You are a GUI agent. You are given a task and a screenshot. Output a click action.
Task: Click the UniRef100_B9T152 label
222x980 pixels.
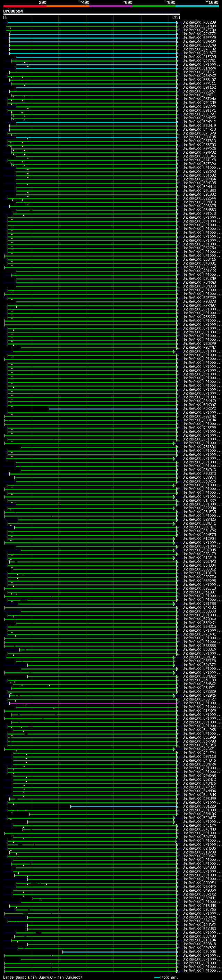[199, 88]
